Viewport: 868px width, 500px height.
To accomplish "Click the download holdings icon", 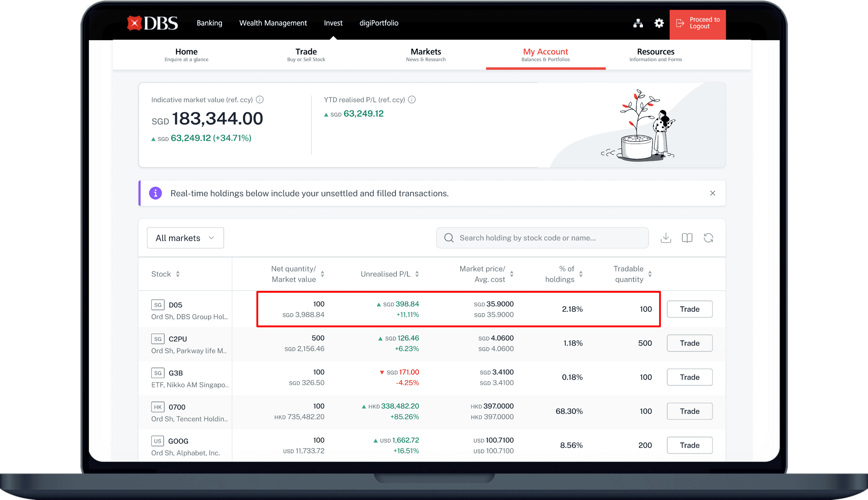I will (665, 238).
